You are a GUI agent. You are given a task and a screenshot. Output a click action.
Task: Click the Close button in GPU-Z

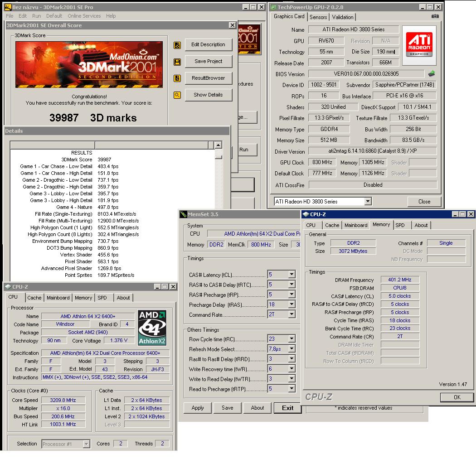point(424,202)
